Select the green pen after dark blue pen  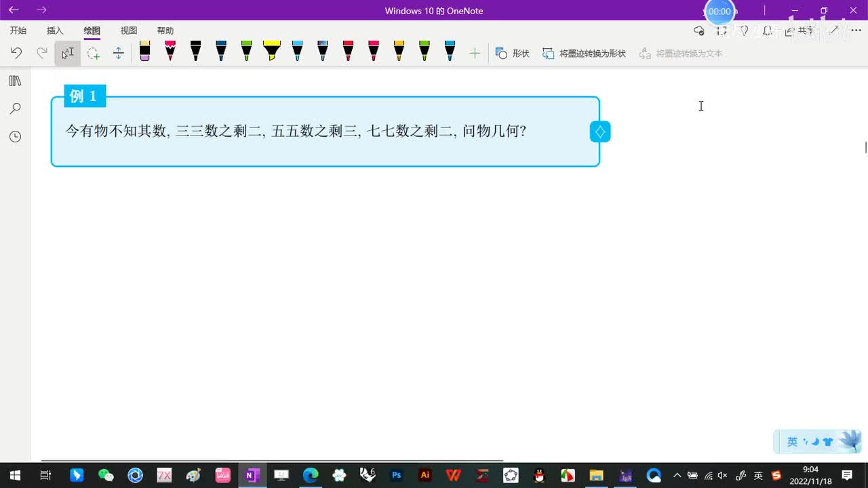246,52
